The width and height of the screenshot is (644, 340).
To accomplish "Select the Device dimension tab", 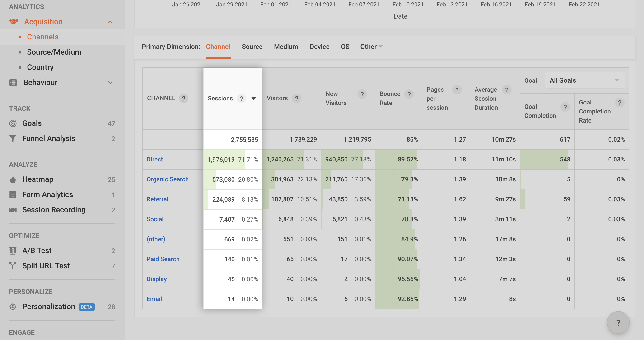I will point(319,47).
